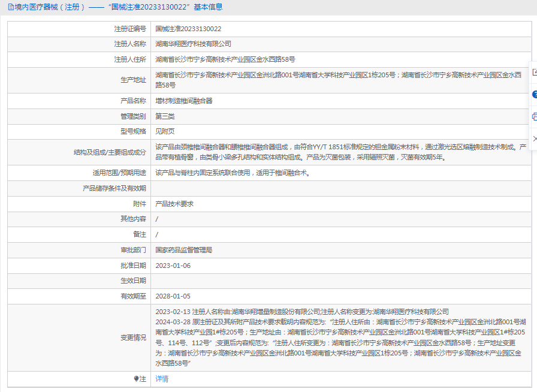Screen dimensions: 537x392
Task: Click the edit/feedback icon in right sidebar
Action: point(534,73)
